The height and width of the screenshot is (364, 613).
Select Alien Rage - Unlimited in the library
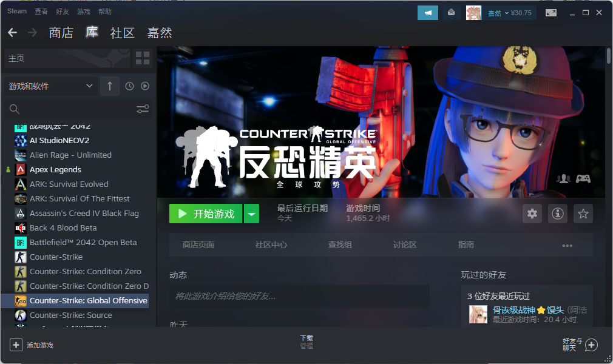pyautogui.click(x=70, y=155)
